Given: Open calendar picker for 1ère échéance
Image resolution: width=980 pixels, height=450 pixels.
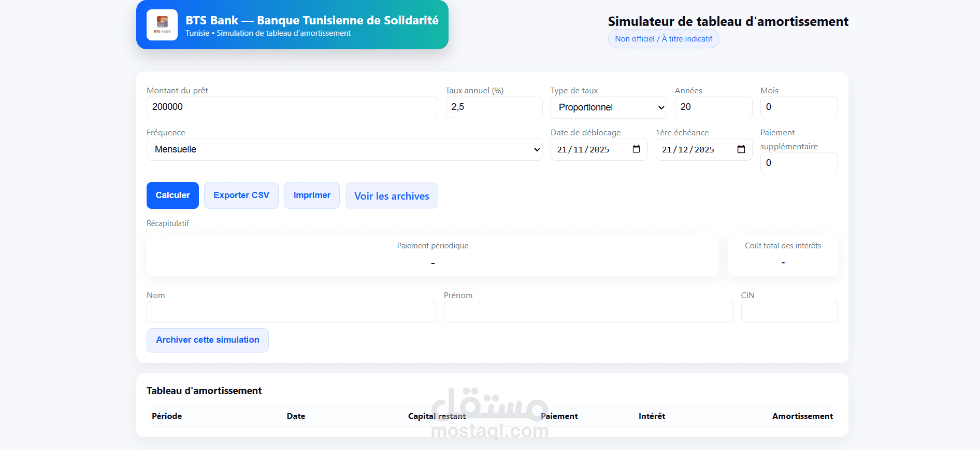Looking at the screenshot, I should (x=741, y=149).
